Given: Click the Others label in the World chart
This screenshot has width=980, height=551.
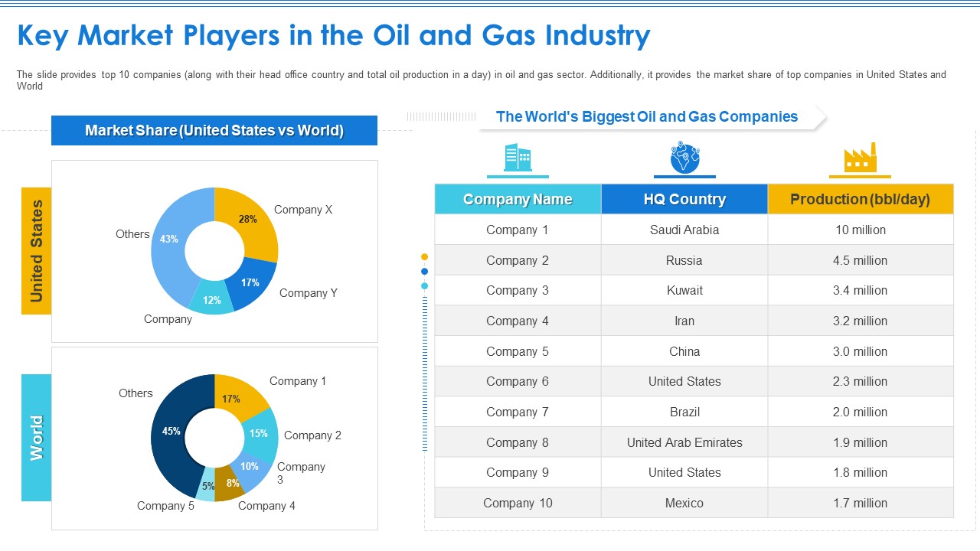Looking at the screenshot, I should (x=136, y=393).
